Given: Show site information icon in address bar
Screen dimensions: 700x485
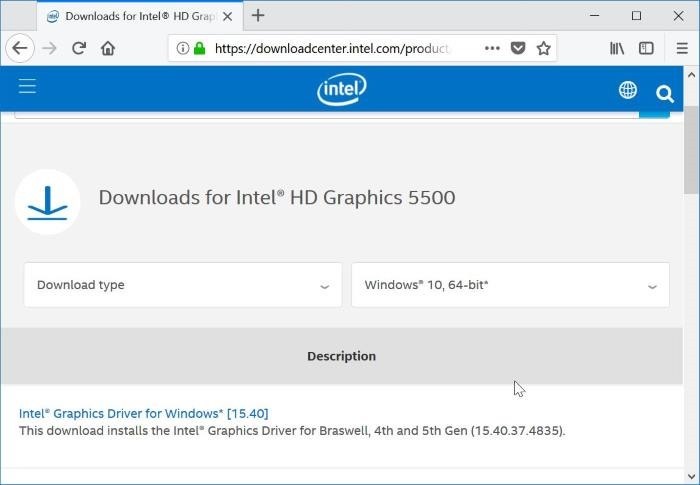Looking at the screenshot, I should (x=183, y=48).
